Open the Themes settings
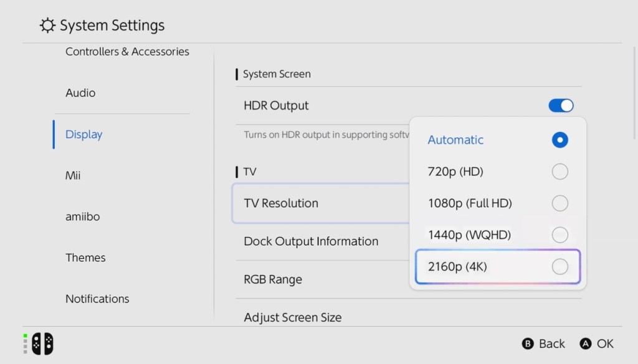The width and height of the screenshot is (638, 364). [85, 258]
